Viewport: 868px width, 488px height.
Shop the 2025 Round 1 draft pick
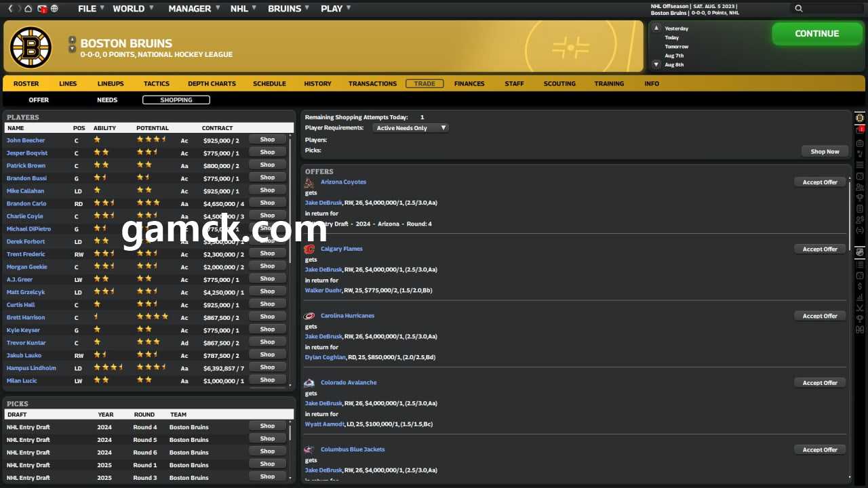[x=267, y=464]
